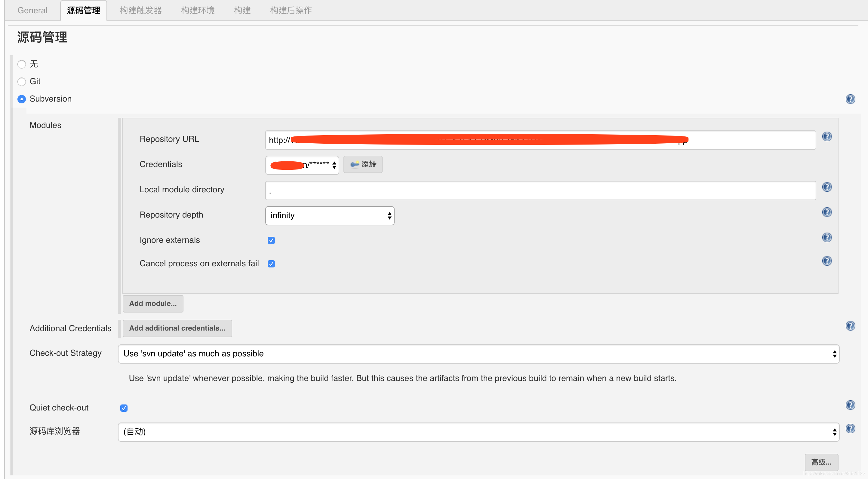
Task: Open help icon for Quiet check-out
Action: coord(850,405)
